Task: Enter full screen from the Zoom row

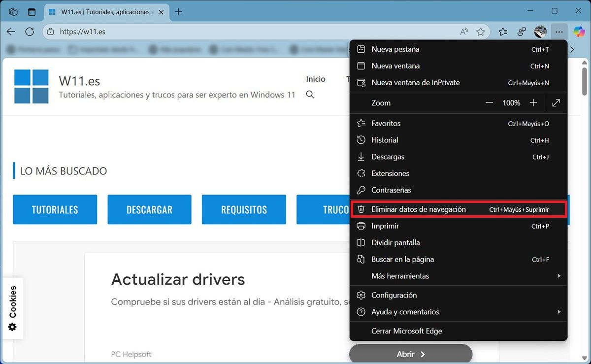Action: coord(556,103)
